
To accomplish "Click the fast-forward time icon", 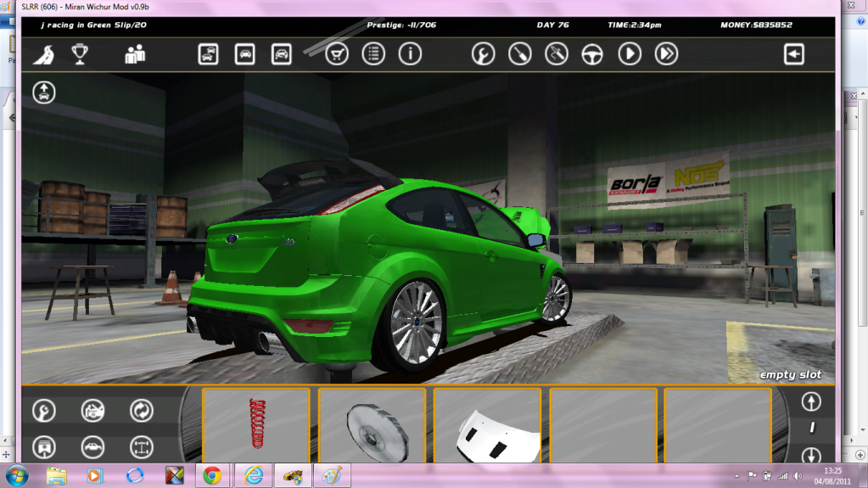I will pyautogui.click(x=667, y=54).
